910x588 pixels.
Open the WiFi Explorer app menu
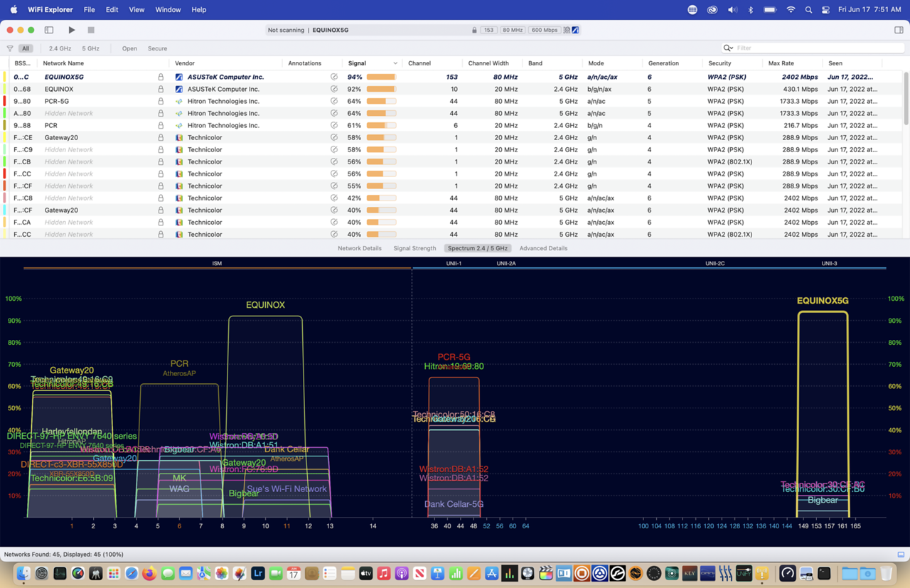[50, 10]
